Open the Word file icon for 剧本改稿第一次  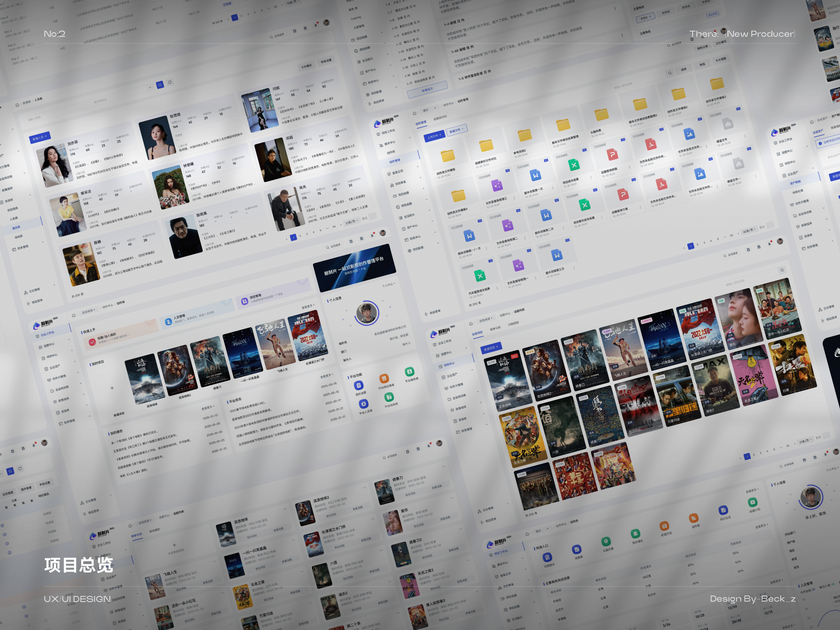pos(535,175)
